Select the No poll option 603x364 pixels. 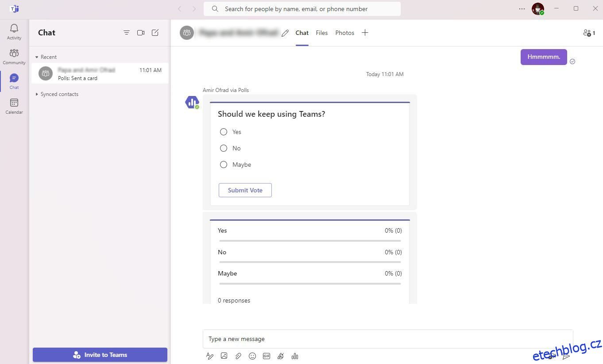[224, 148]
